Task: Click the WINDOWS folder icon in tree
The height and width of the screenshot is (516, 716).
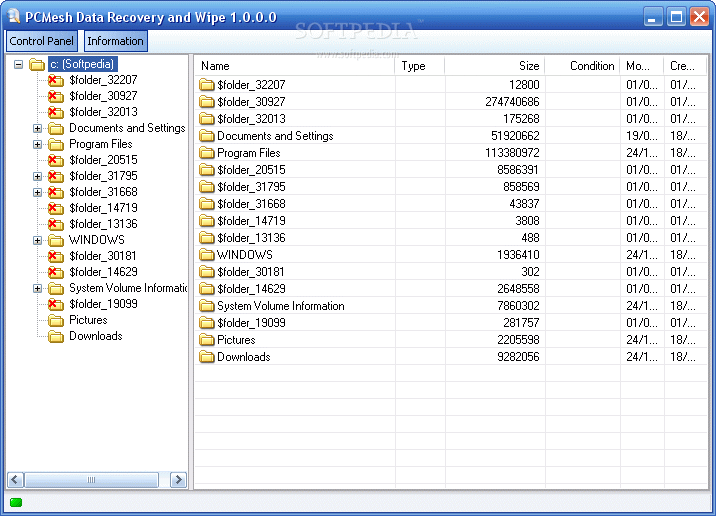Action: coord(56,240)
